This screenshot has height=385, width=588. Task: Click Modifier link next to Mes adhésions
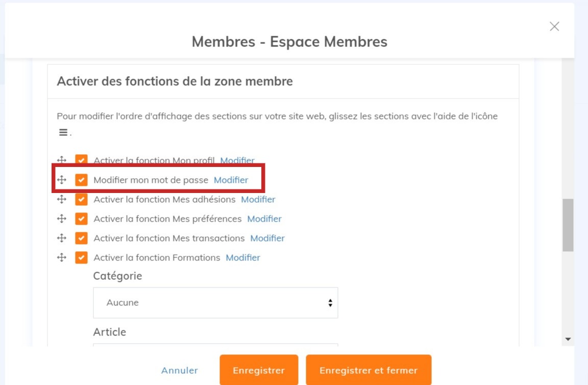pyautogui.click(x=258, y=199)
